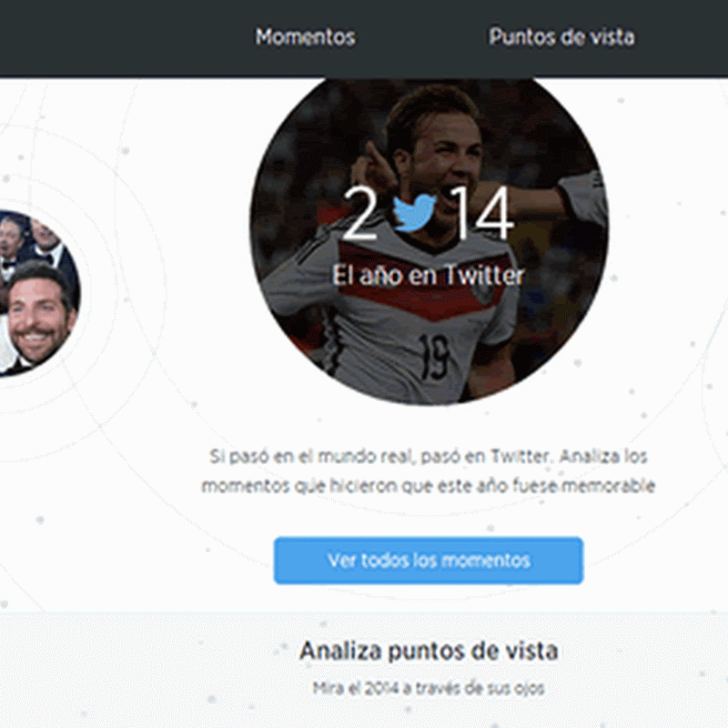Click the player's raised hand by ear
Image resolution: width=728 pixels, height=728 pixels.
376,169
